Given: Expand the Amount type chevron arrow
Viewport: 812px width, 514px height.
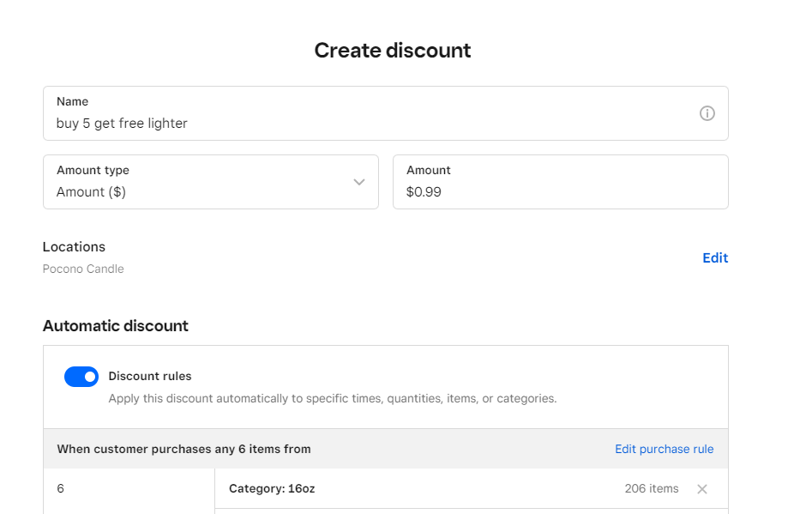Looking at the screenshot, I should [359, 182].
